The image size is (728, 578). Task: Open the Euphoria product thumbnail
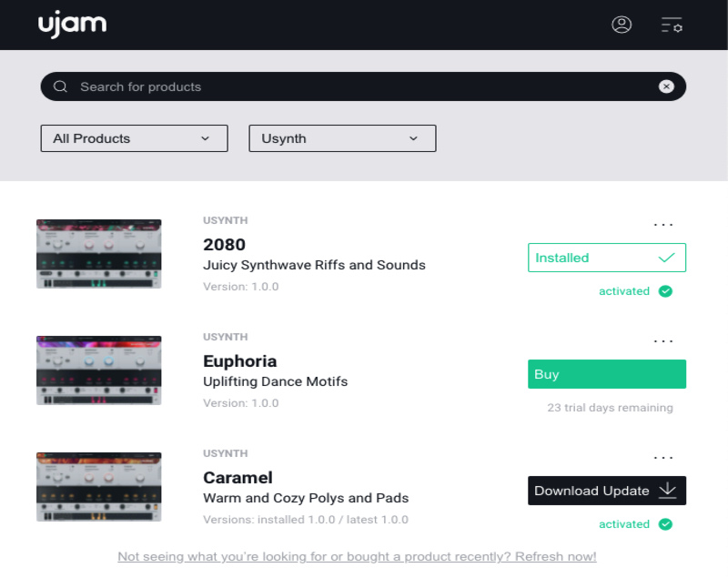coord(99,370)
